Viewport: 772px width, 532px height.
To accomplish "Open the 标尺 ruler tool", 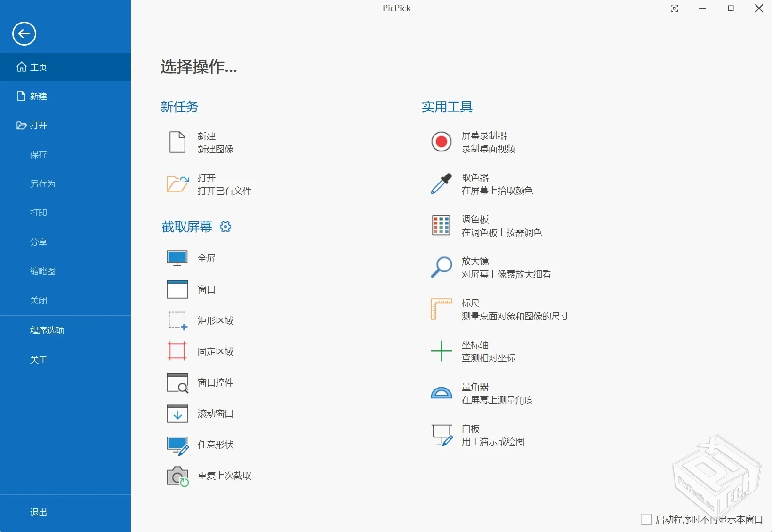I will click(471, 309).
